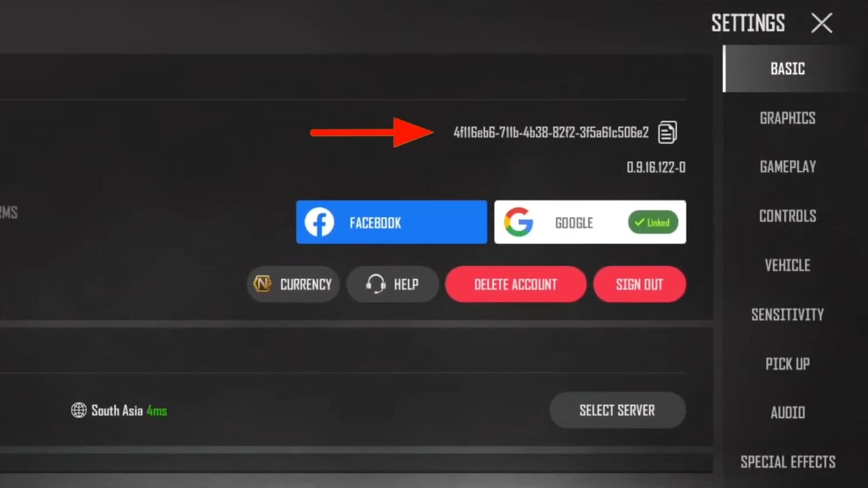Switch to the Graphics tab

click(x=788, y=118)
